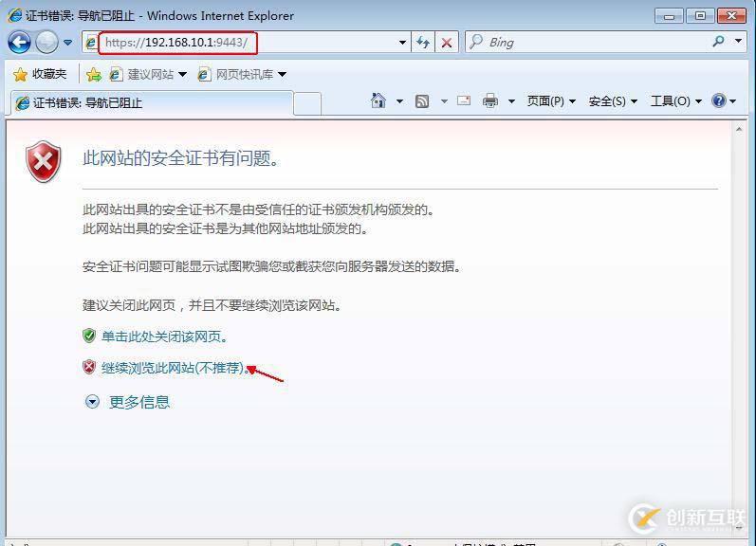Click the red shield icon beside continue link
This screenshot has height=546, width=756.
(89, 367)
